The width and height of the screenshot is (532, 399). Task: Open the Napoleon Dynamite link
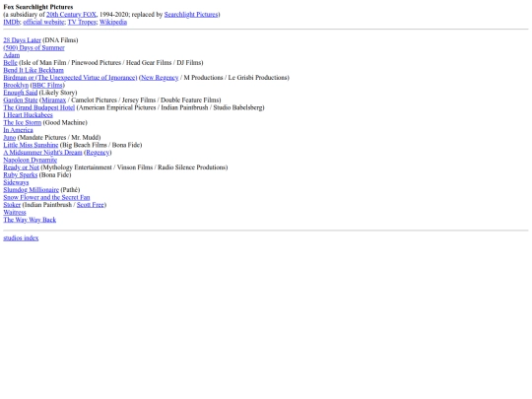[x=31, y=160]
